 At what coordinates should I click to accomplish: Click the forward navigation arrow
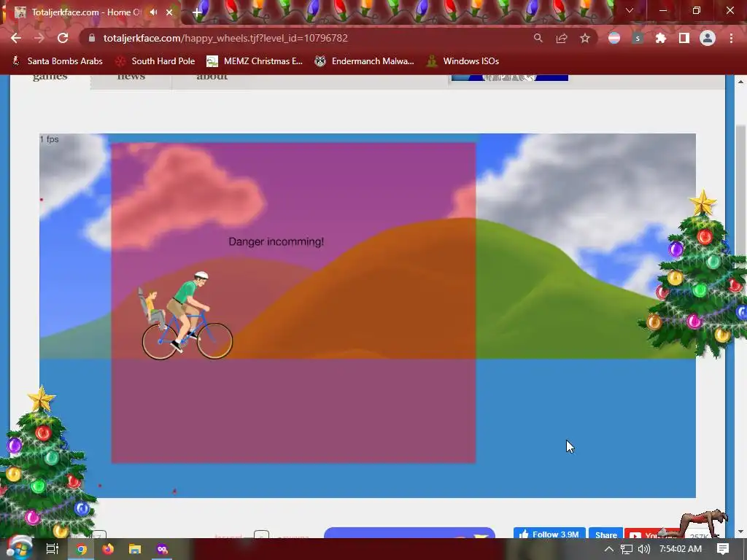39,38
